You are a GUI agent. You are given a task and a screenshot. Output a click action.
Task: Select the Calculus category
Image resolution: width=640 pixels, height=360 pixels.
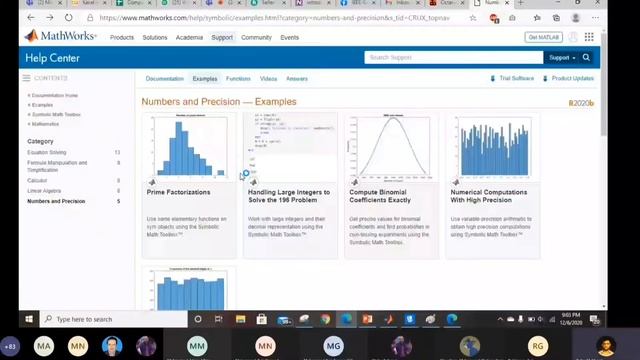click(x=37, y=180)
